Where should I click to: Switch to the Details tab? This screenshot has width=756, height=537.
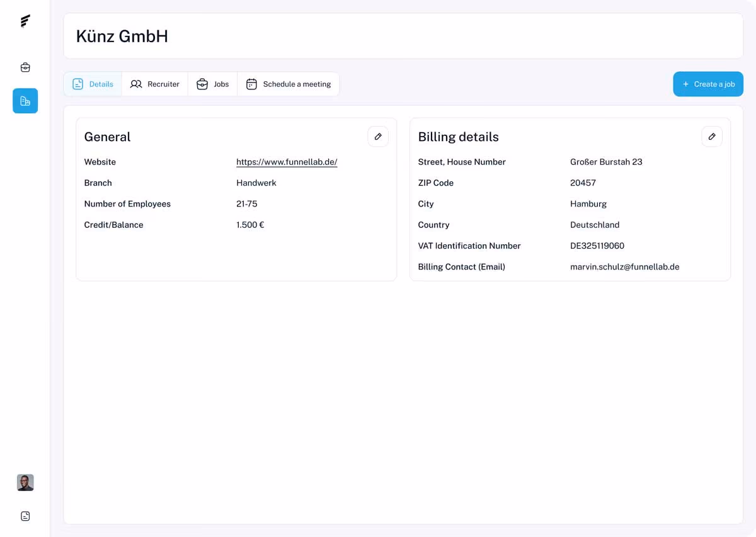coord(93,84)
